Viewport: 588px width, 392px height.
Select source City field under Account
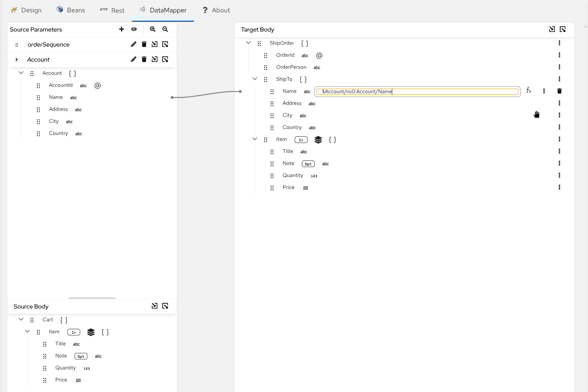point(54,121)
